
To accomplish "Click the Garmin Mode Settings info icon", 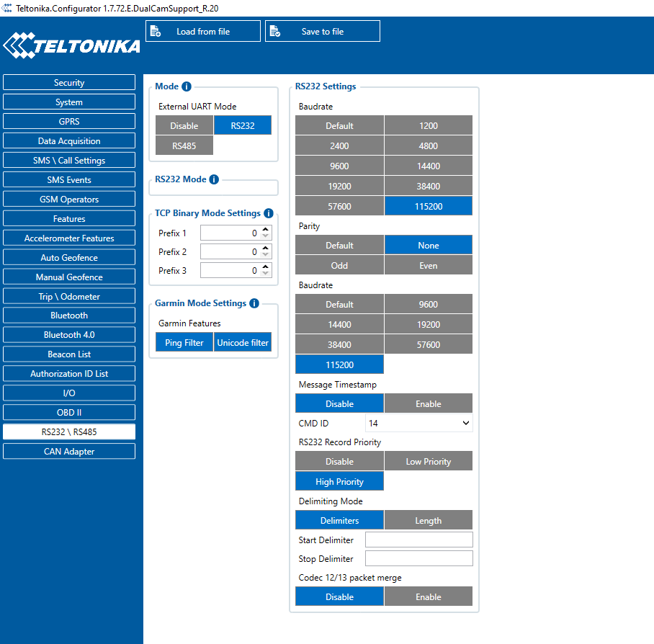I will pyautogui.click(x=254, y=303).
